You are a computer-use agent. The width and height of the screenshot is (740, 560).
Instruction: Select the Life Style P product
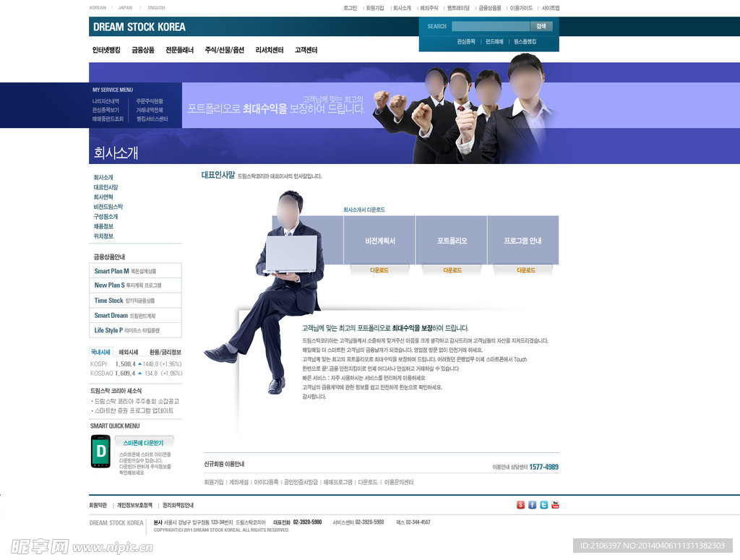135,330
